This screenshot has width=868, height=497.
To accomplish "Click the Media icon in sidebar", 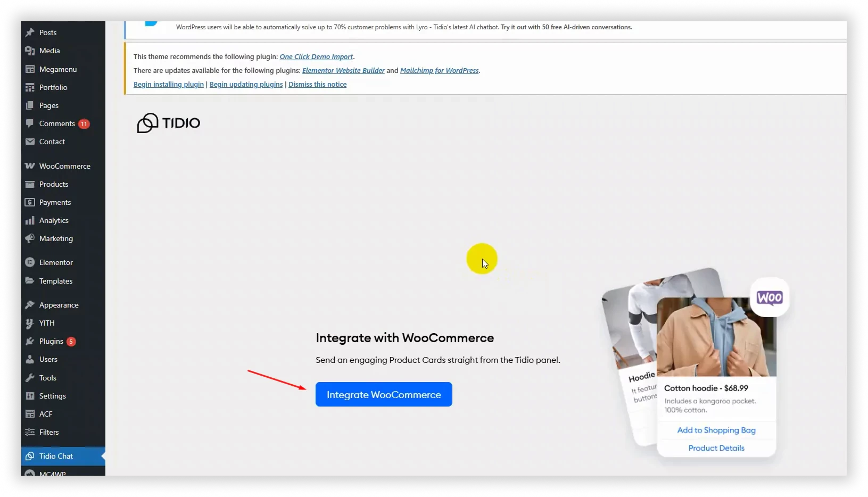I will (30, 51).
